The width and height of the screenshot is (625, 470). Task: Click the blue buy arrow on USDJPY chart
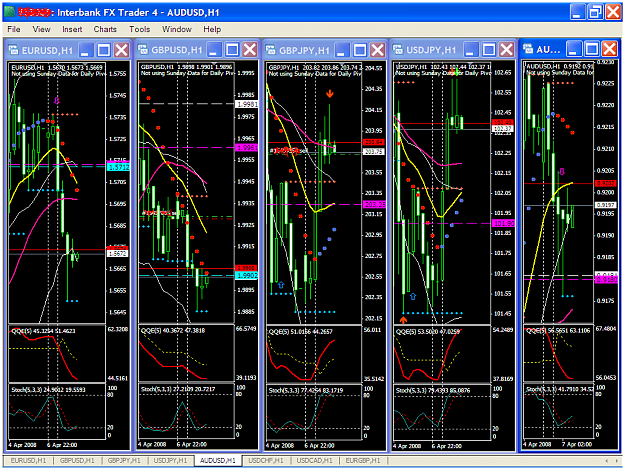(413, 296)
